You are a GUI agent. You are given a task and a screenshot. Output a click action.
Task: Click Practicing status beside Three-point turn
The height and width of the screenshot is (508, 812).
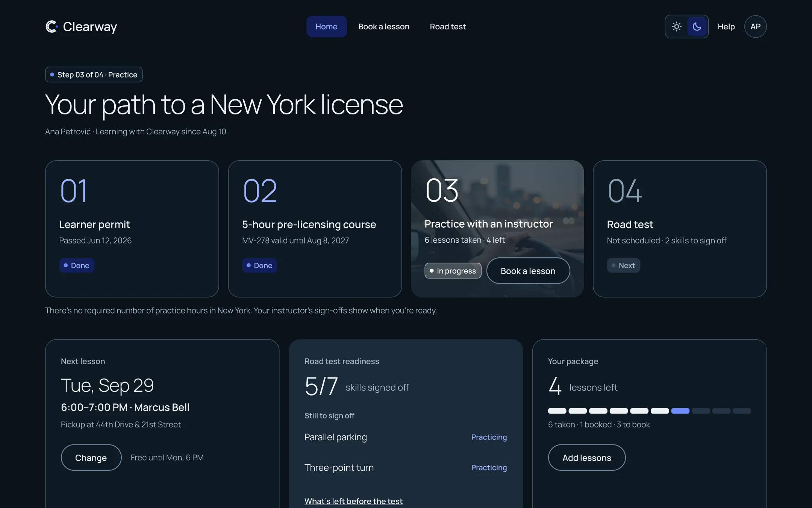coord(489,467)
